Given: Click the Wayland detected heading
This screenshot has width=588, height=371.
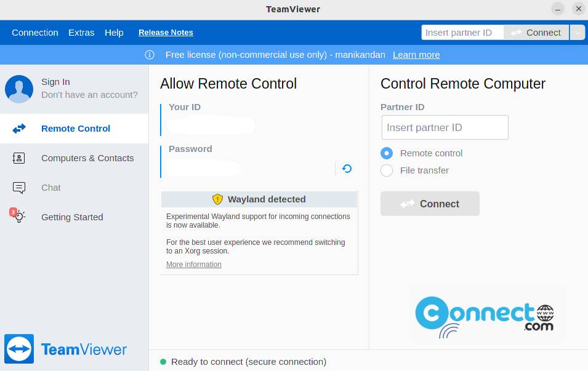Looking at the screenshot, I should point(267,199).
